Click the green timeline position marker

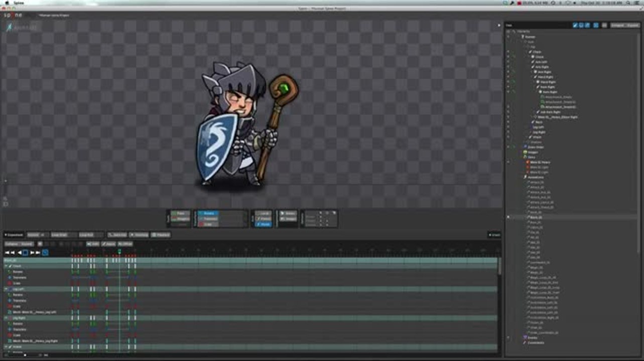119,251
